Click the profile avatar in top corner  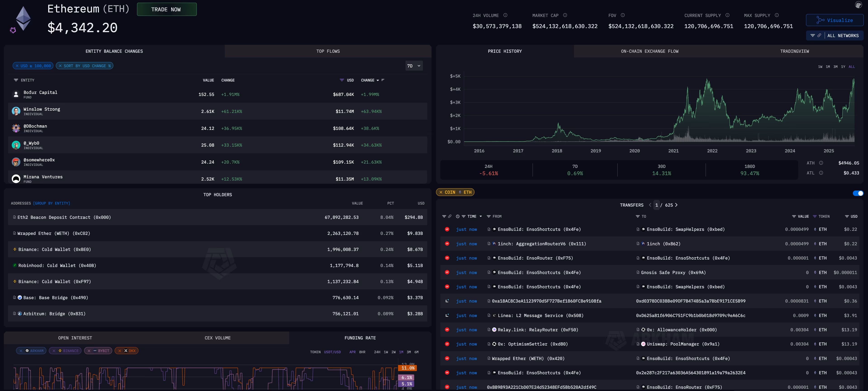click(858, 5)
